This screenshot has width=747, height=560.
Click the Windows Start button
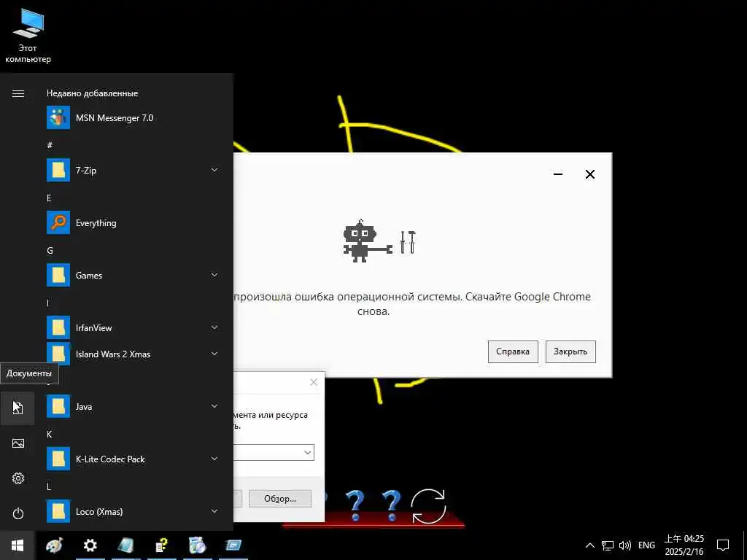pos(18,545)
